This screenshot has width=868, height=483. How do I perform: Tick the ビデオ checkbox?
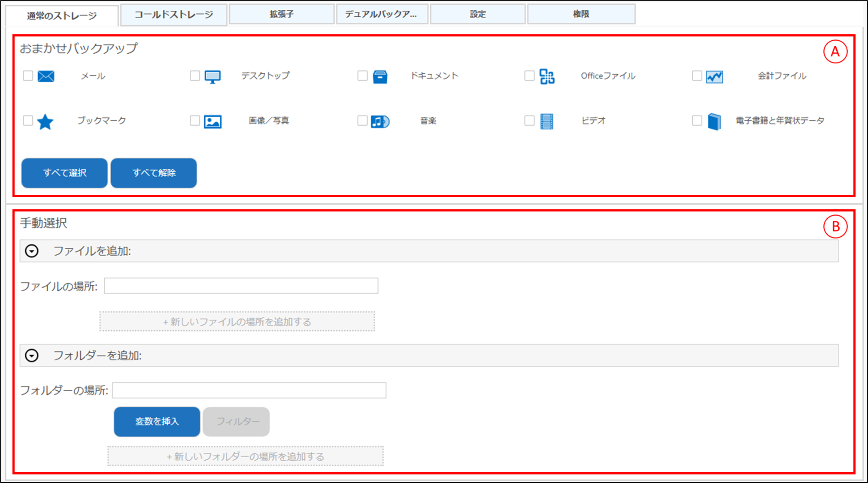tap(529, 121)
